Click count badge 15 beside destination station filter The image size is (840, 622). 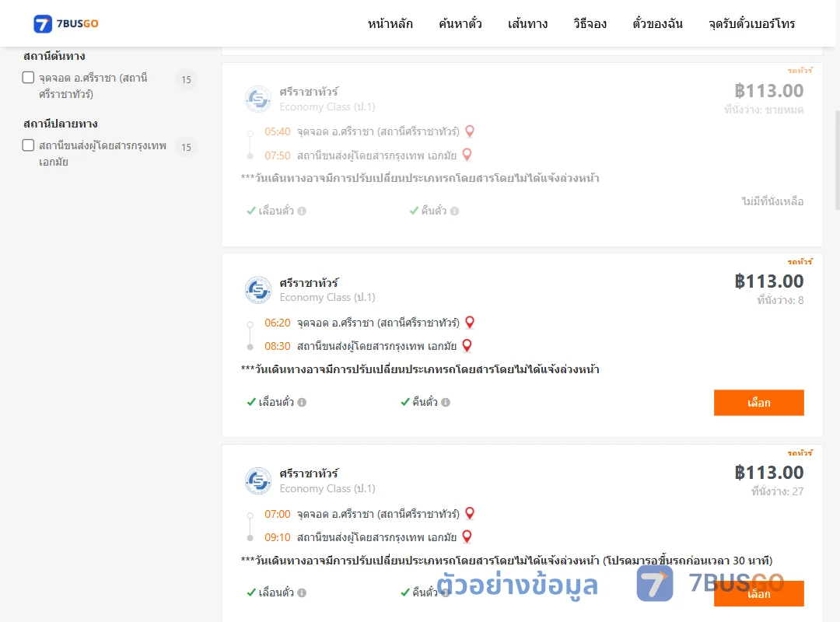click(x=186, y=147)
